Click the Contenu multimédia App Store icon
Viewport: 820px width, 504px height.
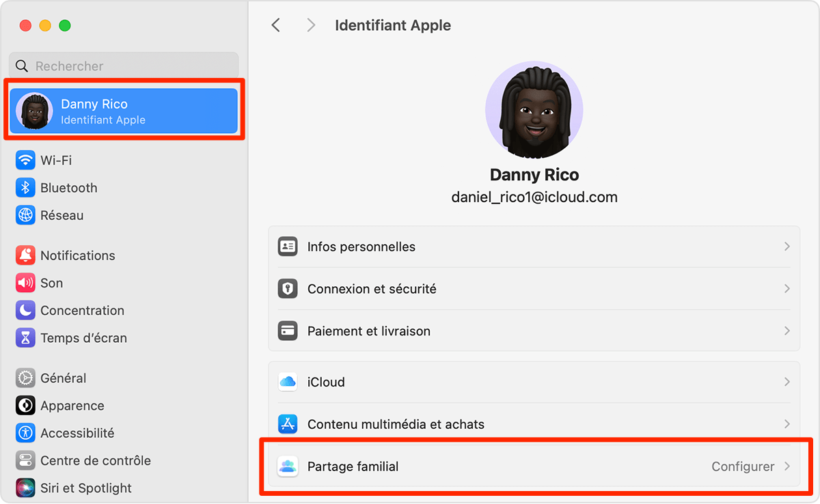tap(288, 424)
